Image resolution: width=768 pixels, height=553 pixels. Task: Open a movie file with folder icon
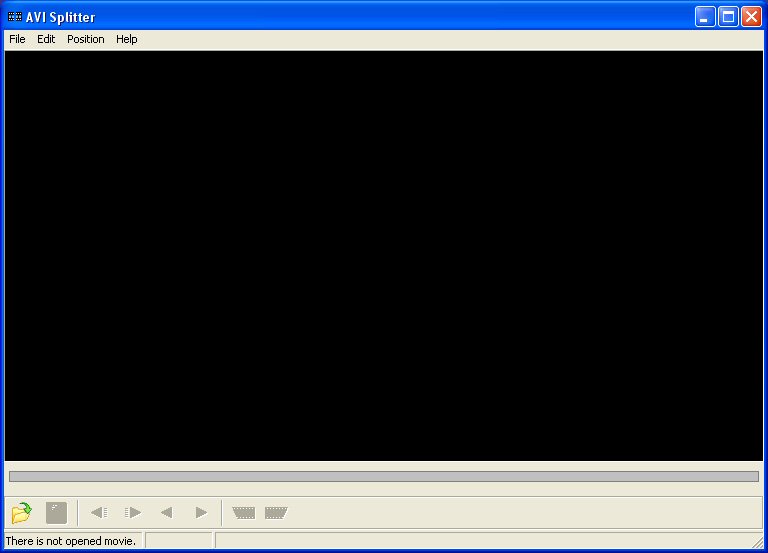22,513
